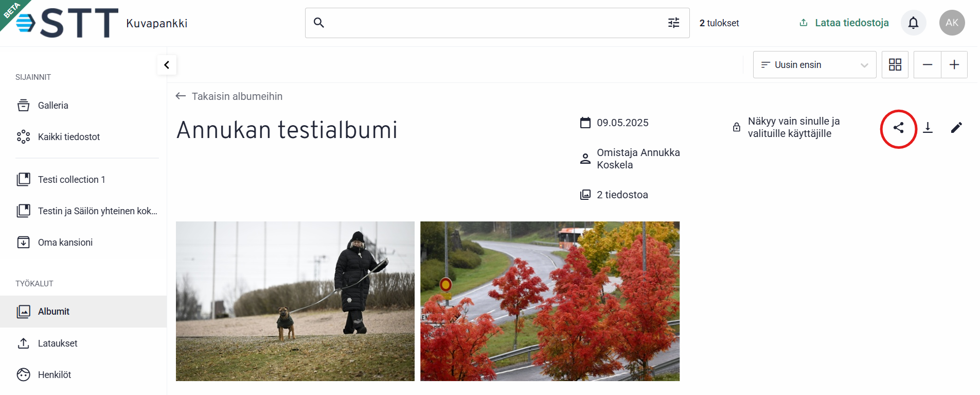Click the share album icon

click(x=898, y=128)
